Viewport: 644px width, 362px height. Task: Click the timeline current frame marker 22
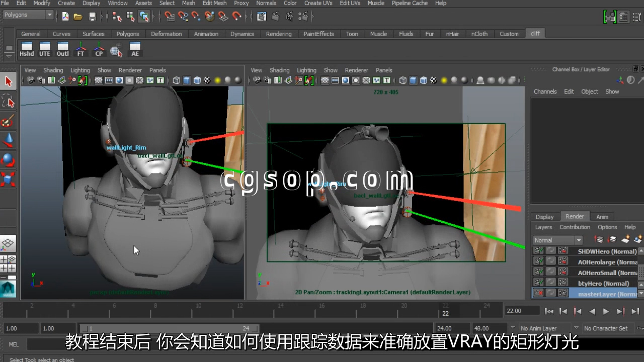coord(445,313)
